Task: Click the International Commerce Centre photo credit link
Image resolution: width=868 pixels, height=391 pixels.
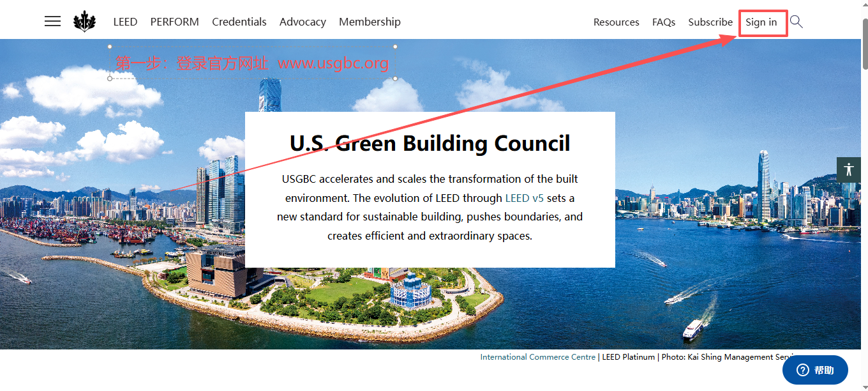Action: tap(537, 356)
